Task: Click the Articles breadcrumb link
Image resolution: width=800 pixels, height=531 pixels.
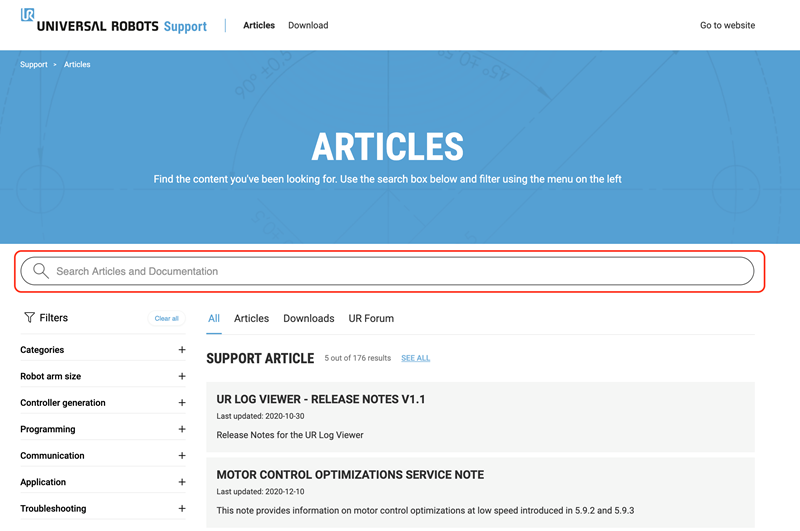Action: [x=77, y=64]
